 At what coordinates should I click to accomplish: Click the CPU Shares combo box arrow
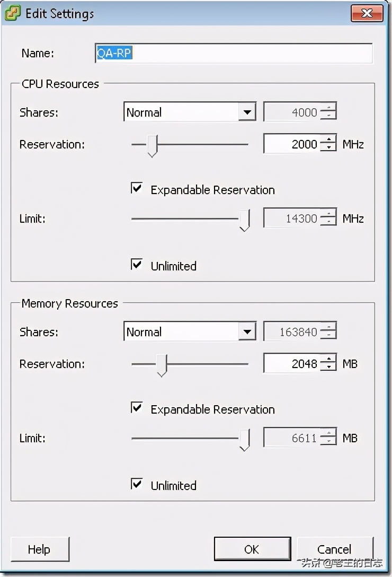(247, 112)
